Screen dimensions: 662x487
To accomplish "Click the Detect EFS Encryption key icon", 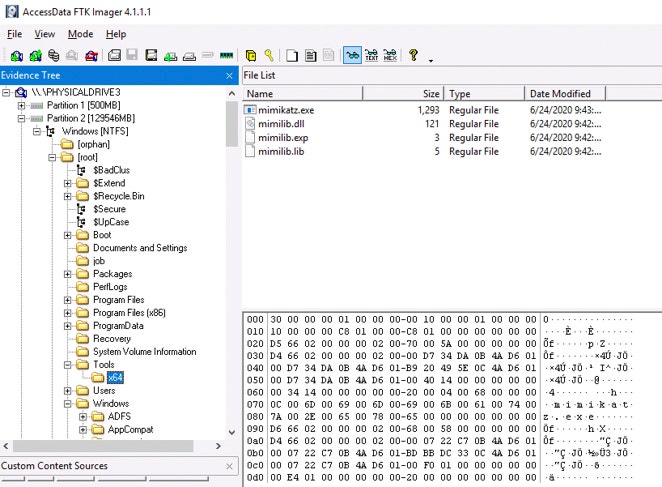I will tap(269, 55).
